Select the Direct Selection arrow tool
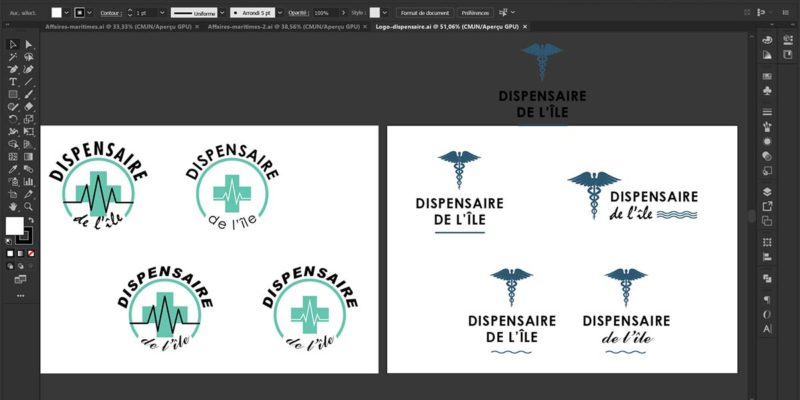 click(29, 44)
